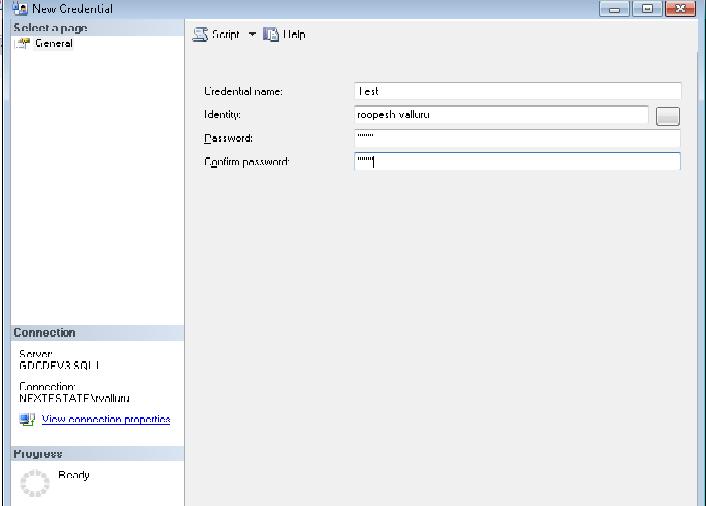Click the connection properties icon
Image resolution: width=706 pixels, height=506 pixels.
[27, 420]
